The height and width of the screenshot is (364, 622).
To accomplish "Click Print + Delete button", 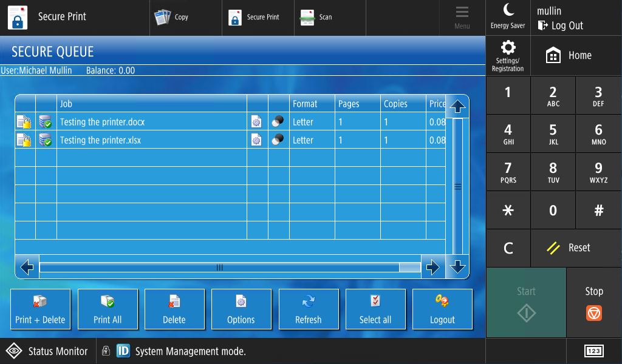I will (40, 309).
